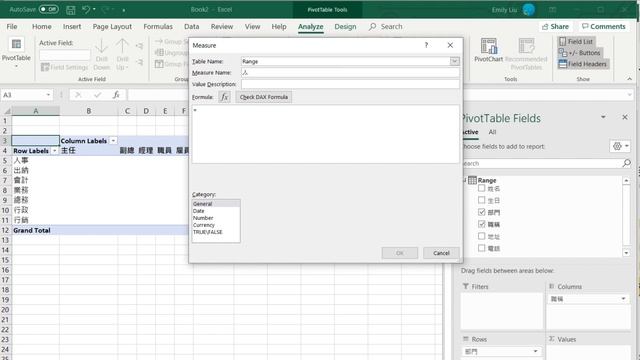Check the sixth field checkbox under Range
This screenshot has width=640, height=360.
[x=482, y=248]
